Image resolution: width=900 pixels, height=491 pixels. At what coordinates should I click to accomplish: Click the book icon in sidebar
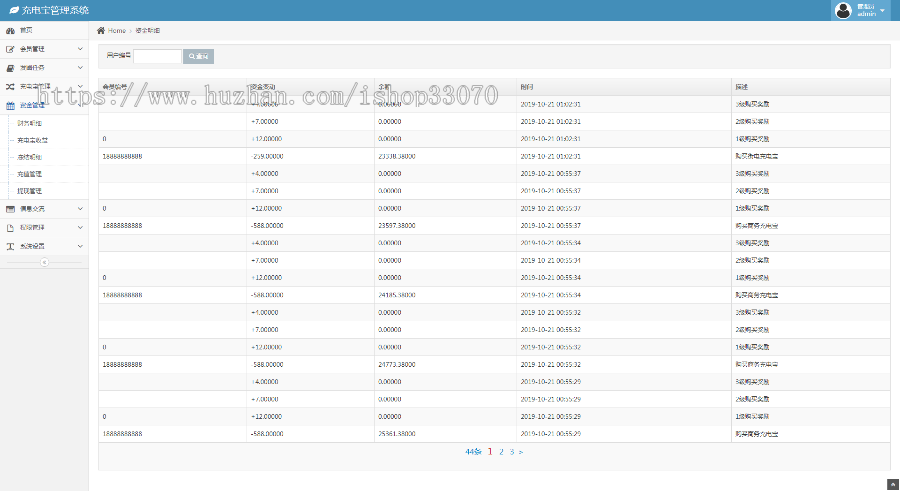[10, 68]
